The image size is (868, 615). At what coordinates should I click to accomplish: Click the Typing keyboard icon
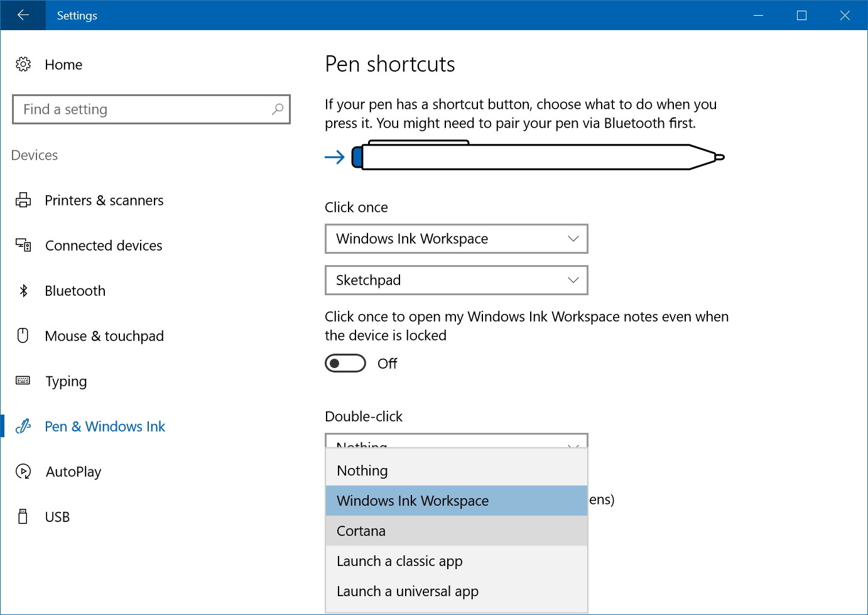[x=23, y=380]
